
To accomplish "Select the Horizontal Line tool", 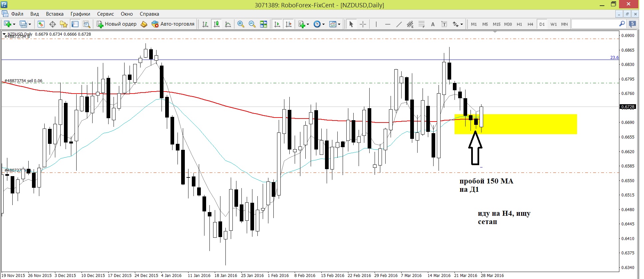I will pos(388,24).
